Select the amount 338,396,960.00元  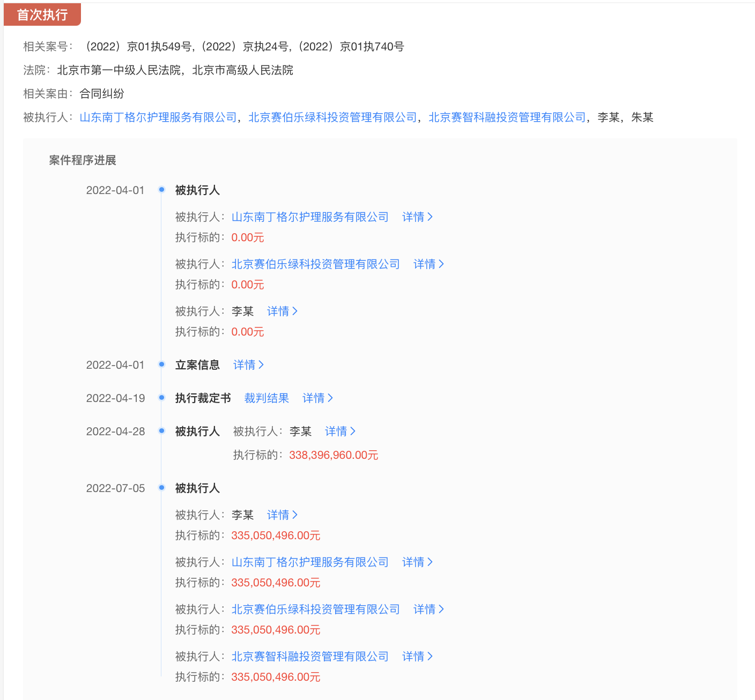334,455
